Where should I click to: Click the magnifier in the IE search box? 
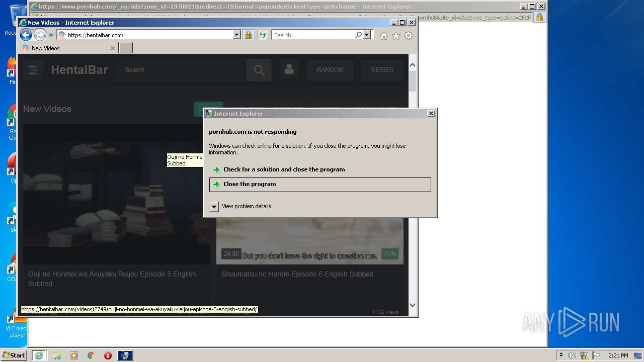tap(358, 35)
